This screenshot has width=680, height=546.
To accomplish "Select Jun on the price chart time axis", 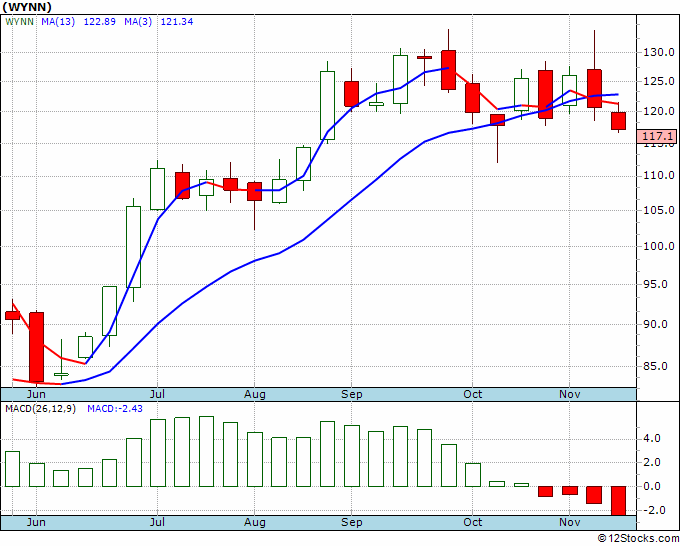I will pyautogui.click(x=36, y=394).
